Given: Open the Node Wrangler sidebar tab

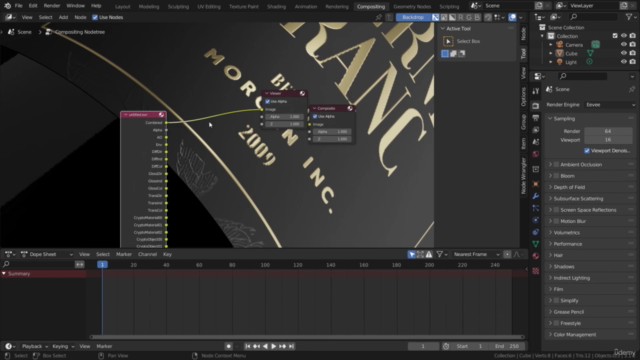Looking at the screenshot, I should click(x=524, y=176).
